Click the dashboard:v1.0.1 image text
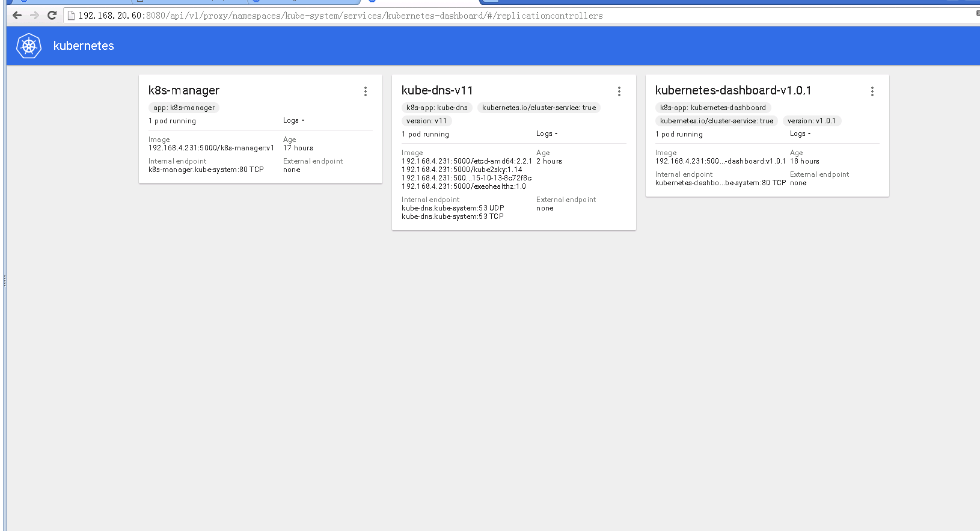980x531 pixels. pos(720,161)
